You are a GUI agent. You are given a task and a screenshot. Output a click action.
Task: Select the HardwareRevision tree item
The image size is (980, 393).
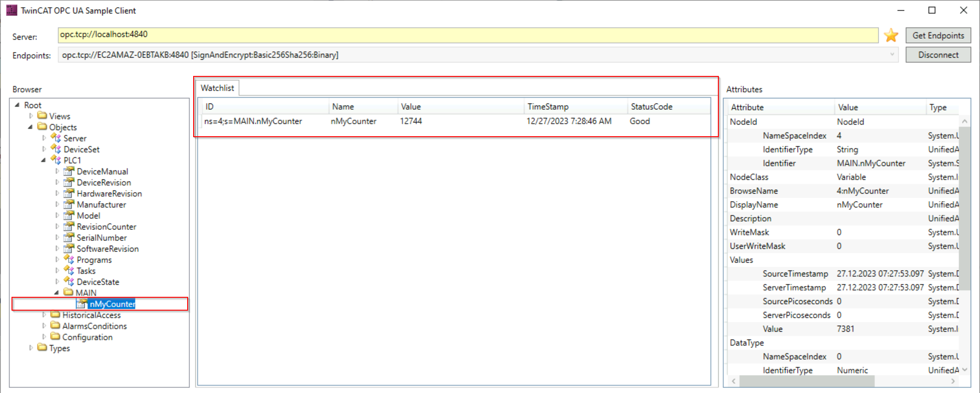click(x=109, y=193)
